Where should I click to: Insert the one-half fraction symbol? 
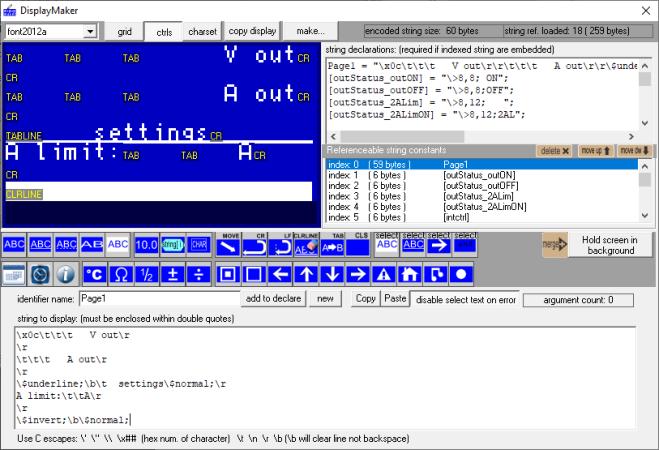click(147, 274)
